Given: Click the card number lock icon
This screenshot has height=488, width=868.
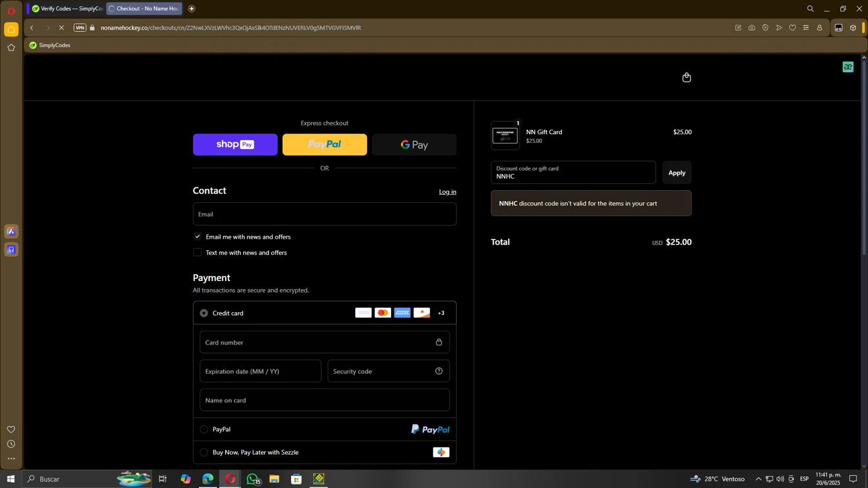Looking at the screenshot, I should [x=439, y=342].
